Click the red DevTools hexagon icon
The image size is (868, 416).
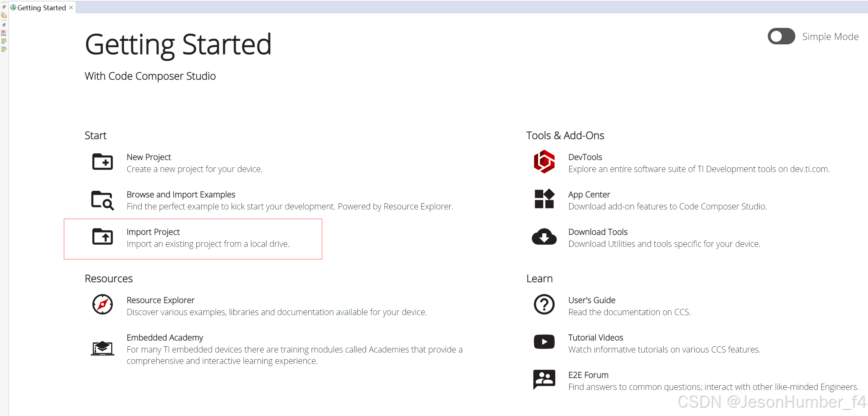click(x=544, y=162)
